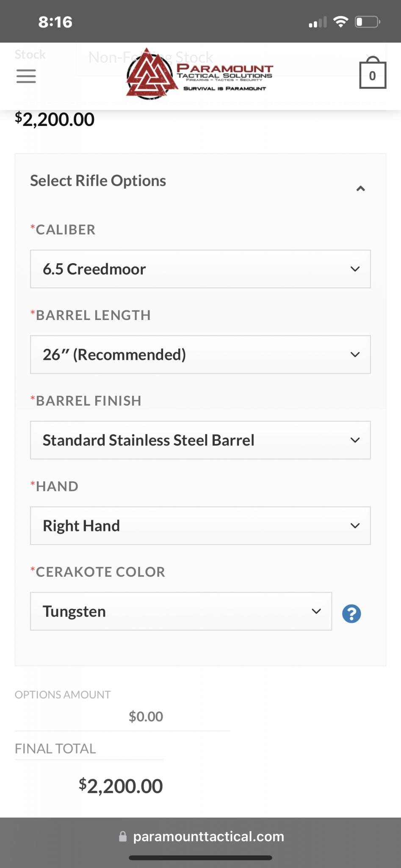The height and width of the screenshot is (868, 401).
Task: Open the Caliber dropdown showing 6.5 Creedmoor
Action: tap(200, 269)
